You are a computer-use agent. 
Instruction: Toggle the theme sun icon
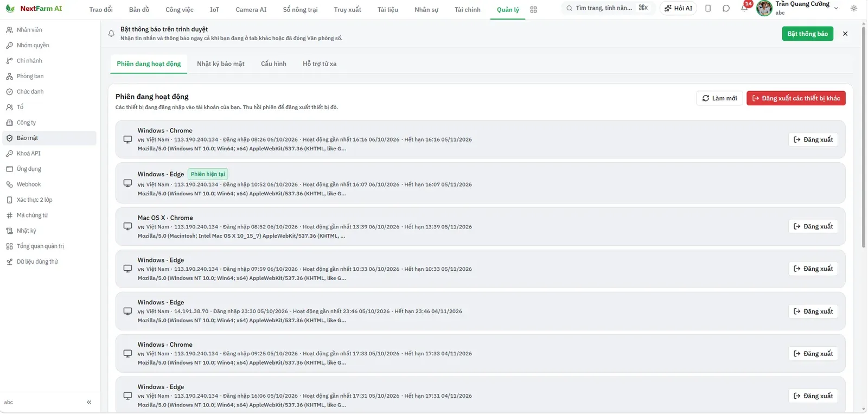(x=854, y=8)
